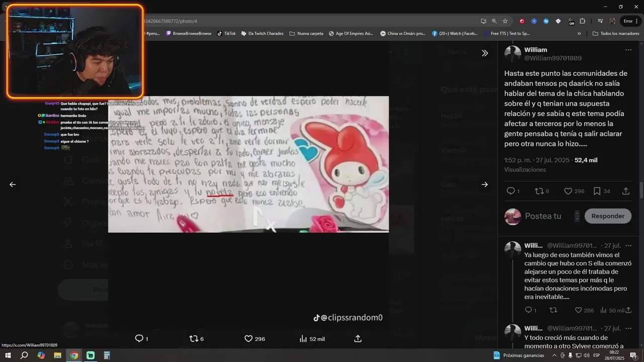Repost the main tweet in side panel
Image resolution: width=644 pixels, height=362 pixels.
click(x=538, y=191)
